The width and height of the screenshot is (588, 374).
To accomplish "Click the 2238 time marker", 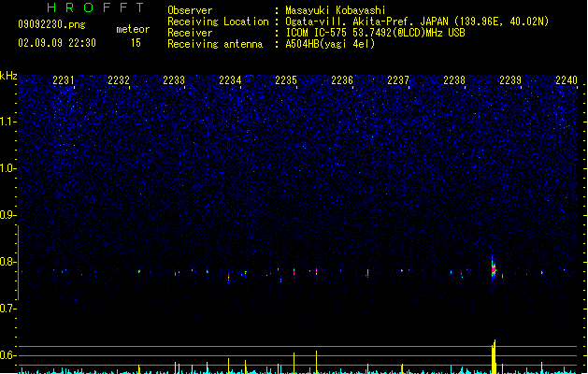I will 454,80.
